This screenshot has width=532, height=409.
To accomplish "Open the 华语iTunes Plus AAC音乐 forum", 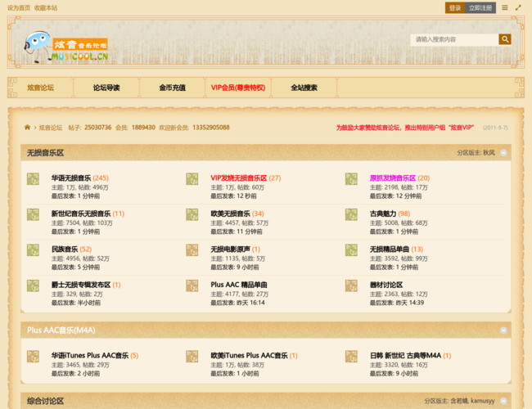I will click(90, 355).
